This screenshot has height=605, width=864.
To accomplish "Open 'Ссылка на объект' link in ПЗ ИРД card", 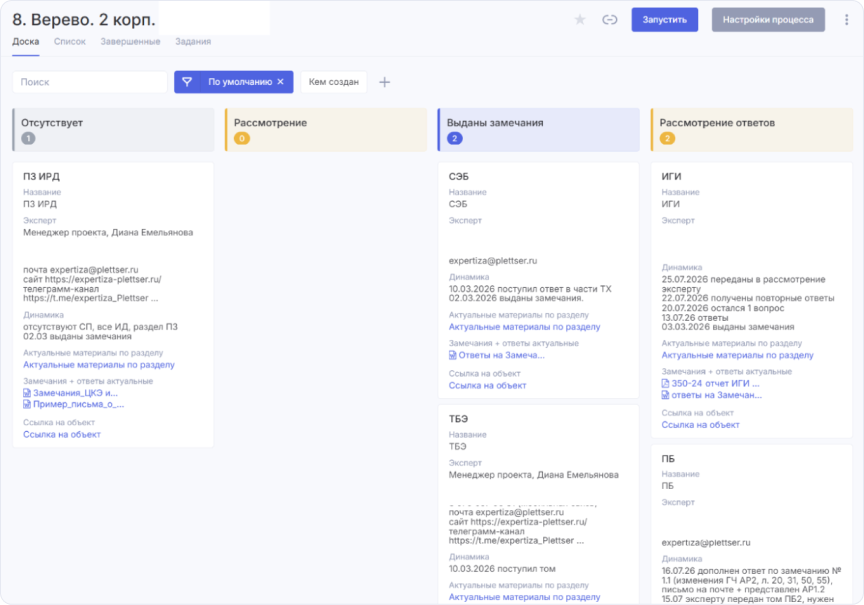I will point(62,434).
